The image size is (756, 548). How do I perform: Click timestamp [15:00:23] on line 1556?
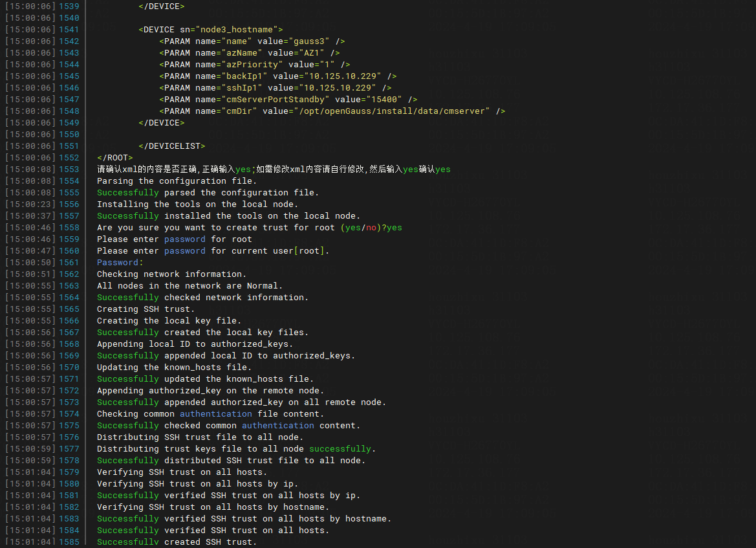tap(30, 204)
